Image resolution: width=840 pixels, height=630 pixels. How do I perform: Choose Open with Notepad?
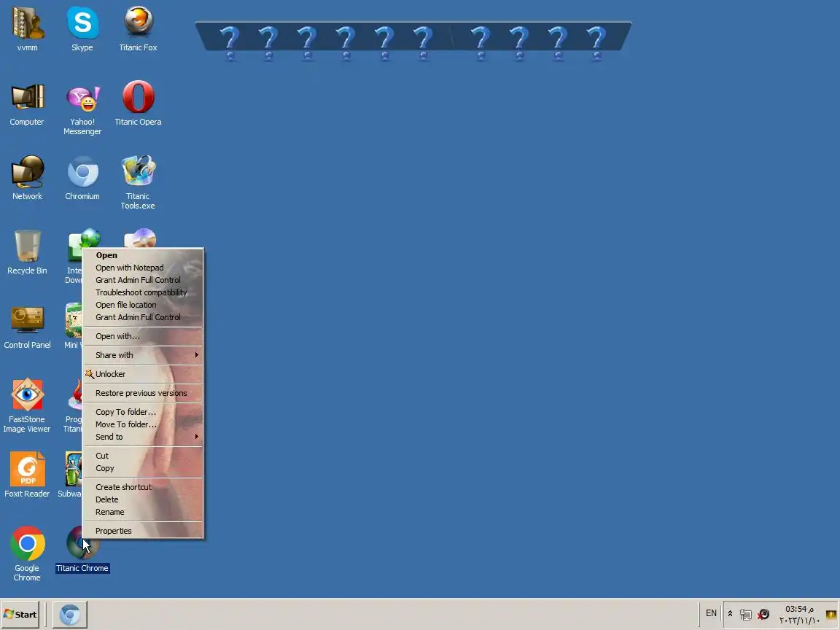pyautogui.click(x=144, y=268)
